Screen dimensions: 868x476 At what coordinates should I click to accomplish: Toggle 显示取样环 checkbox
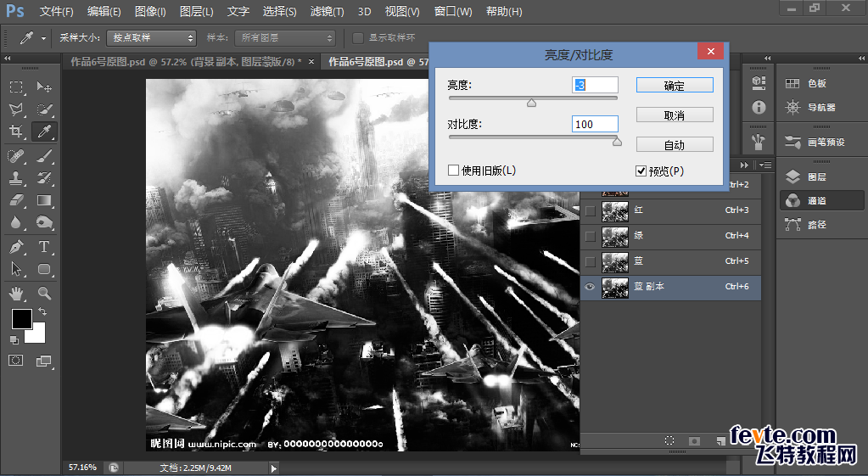358,37
